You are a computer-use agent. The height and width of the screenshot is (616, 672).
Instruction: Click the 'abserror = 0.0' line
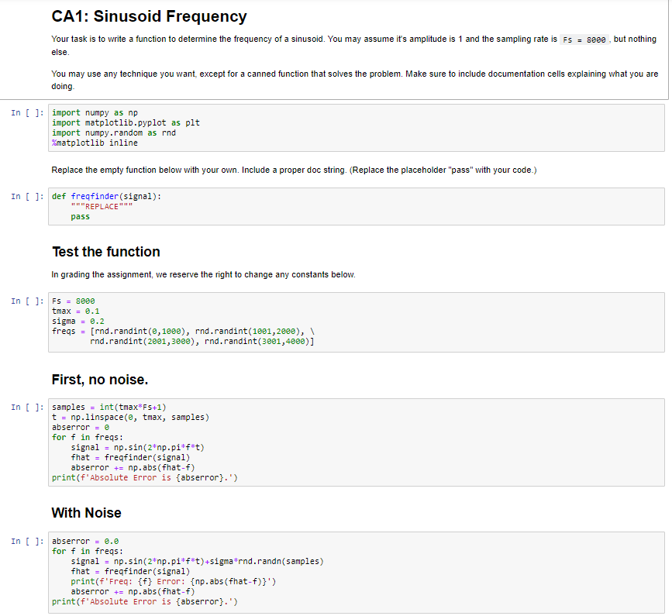pyautogui.click(x=85, y=542)
